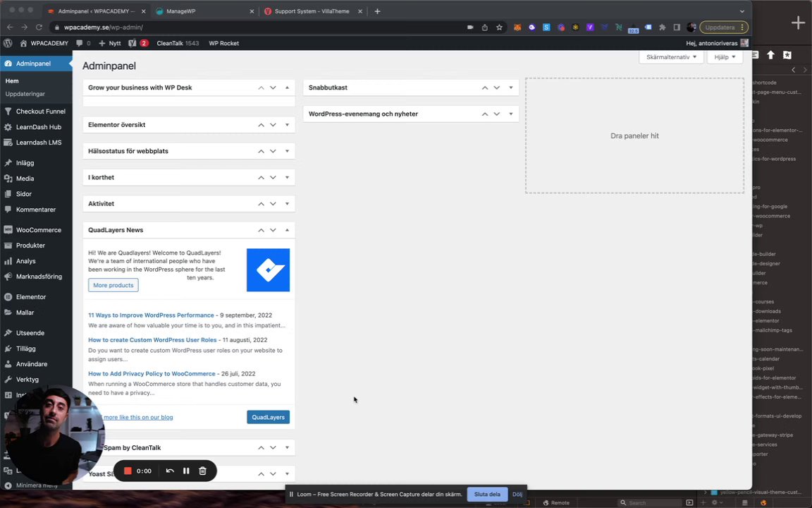The height and width of the screenshot is (508, 812).
Task: Delete the Loom recording with trash icon
Action: (202, 471)
